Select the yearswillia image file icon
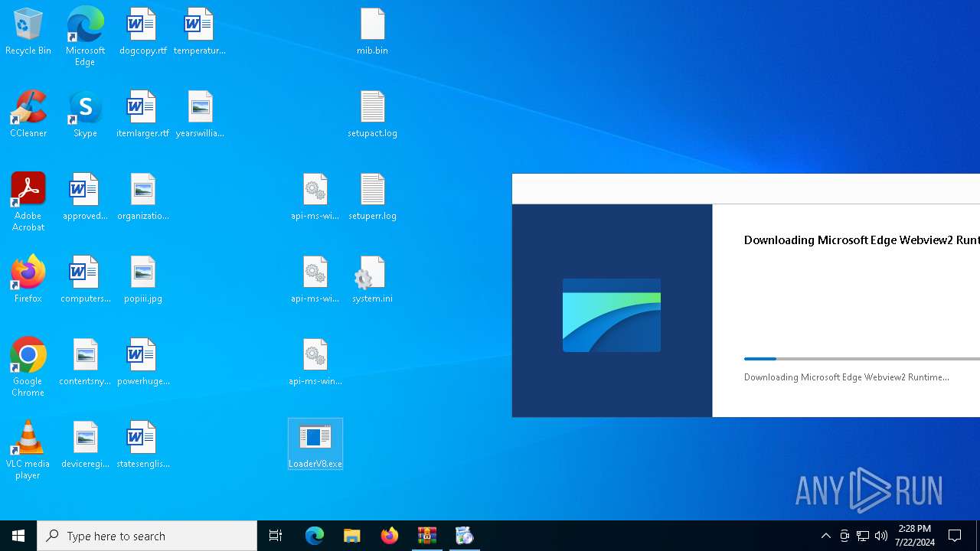The width and height of the screenshot is (980, 551). point(199,115)
